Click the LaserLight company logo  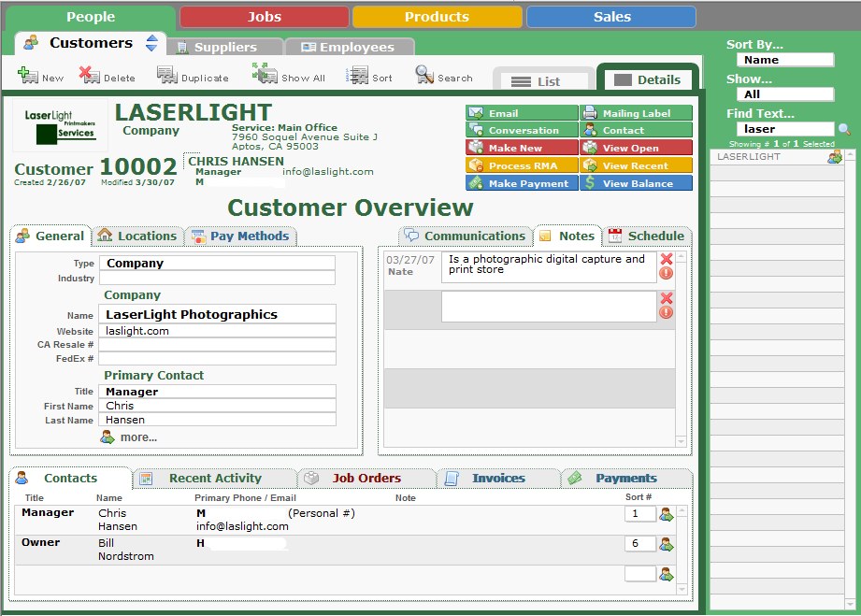tap(61, 126)
